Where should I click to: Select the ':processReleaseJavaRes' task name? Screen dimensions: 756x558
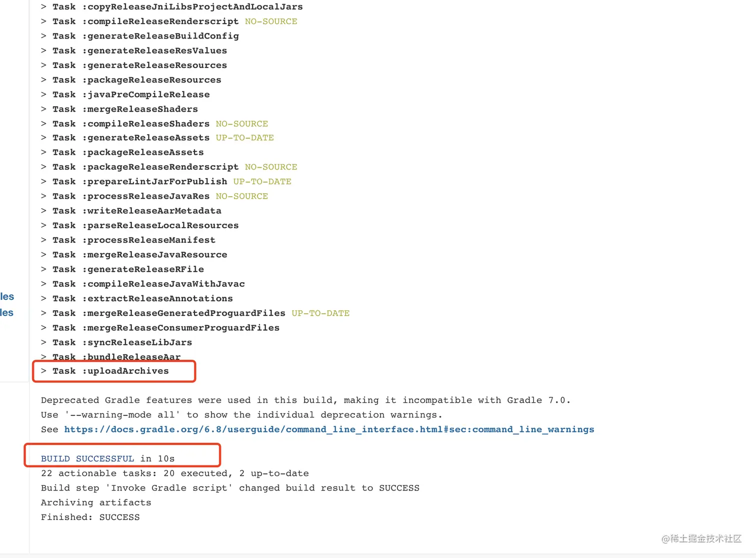[146, 196]
